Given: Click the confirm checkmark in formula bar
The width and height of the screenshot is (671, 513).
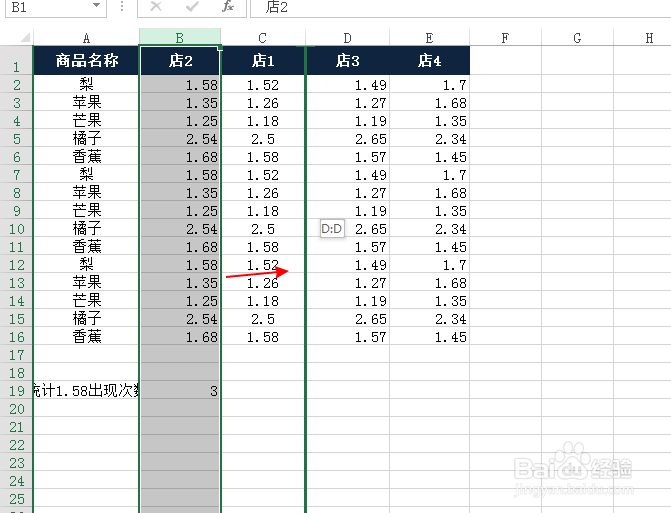Looking at the screenshot, I should 192,6.
